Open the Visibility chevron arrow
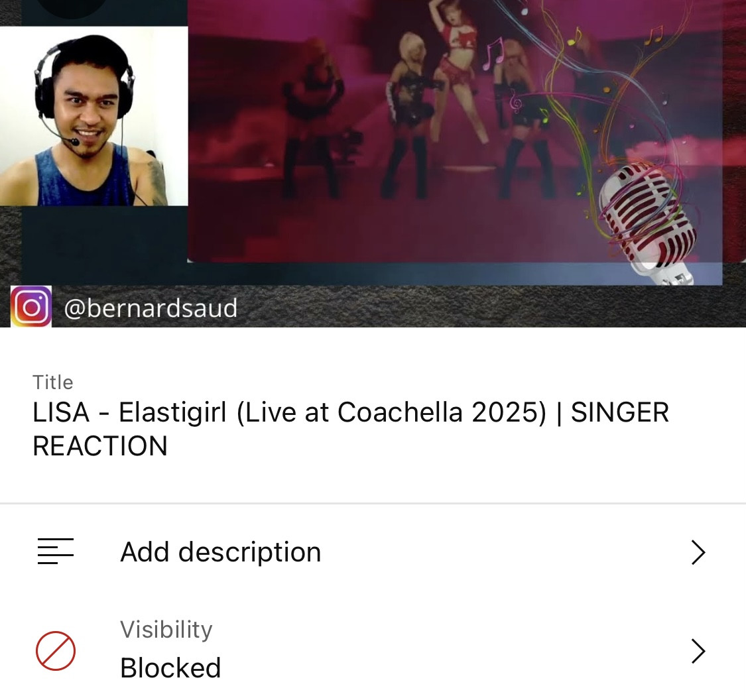Image resolution: width=746 pixels, height=700 pixels. 698,651
